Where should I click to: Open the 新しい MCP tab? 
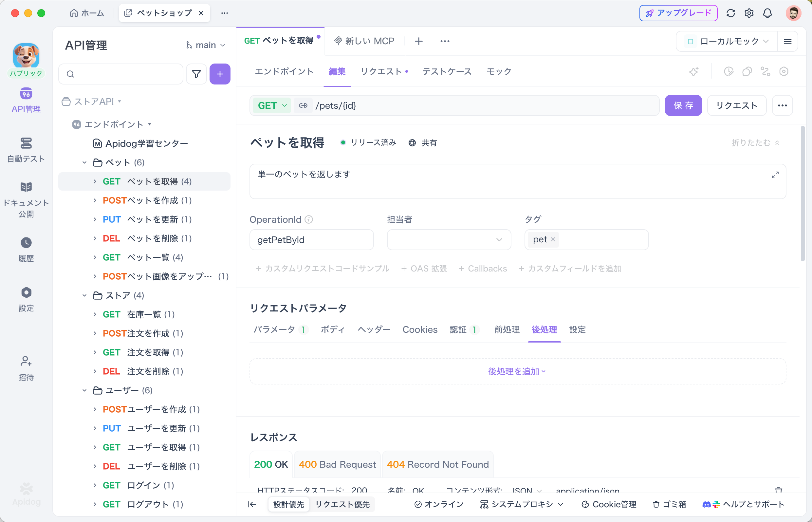(x=364, y=41)
